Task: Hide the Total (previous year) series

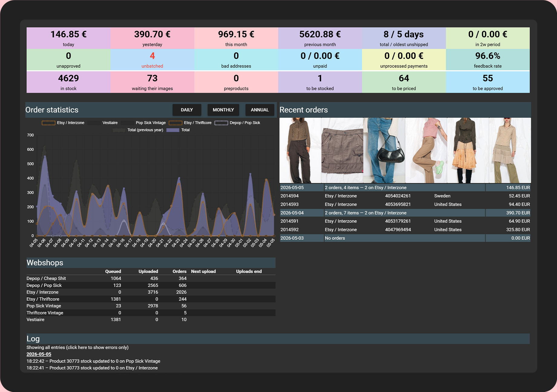Action: click(138, 130)
